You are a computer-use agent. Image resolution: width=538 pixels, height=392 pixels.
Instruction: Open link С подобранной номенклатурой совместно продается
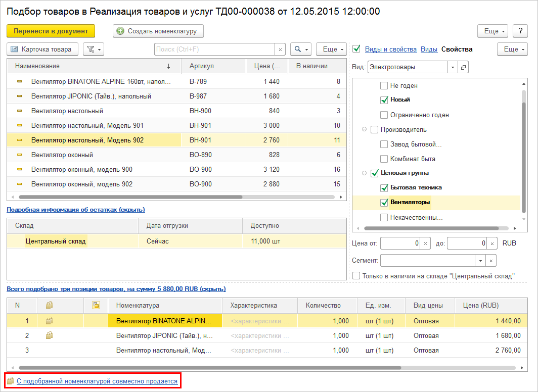coord(97,381)
